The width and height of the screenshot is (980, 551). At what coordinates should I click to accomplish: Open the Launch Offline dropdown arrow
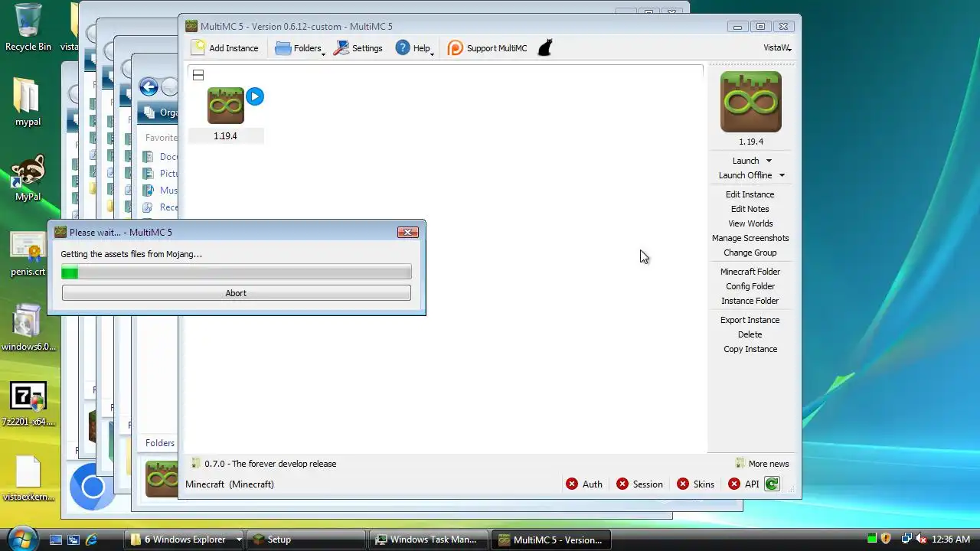click(x=782, y=175)
